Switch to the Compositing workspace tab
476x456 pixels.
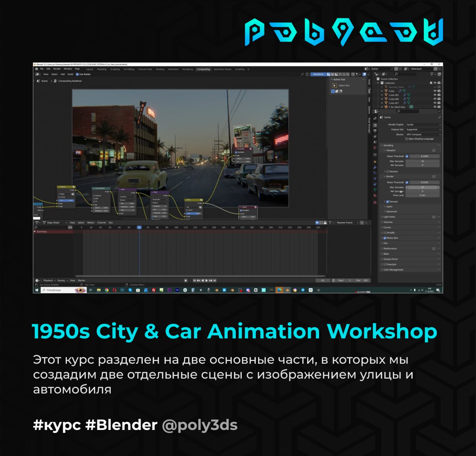coord(203,69)
